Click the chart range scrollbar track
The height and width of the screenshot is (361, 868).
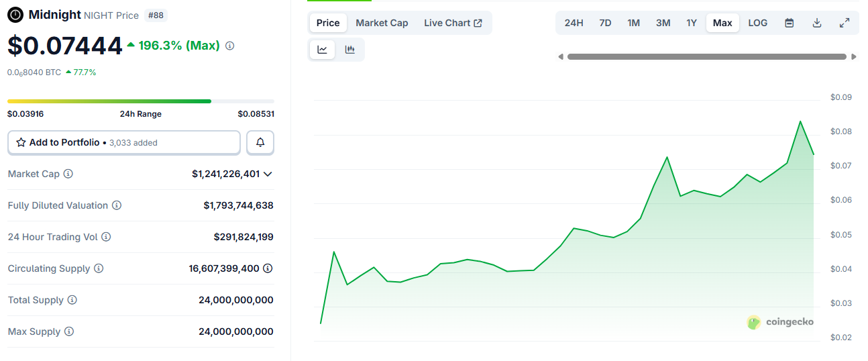tap(707, 57)
